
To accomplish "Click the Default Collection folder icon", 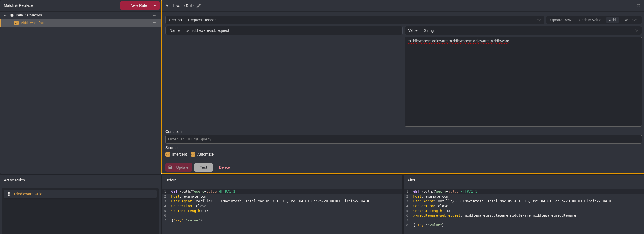I will pyautogui.click(x=12, y=15).
